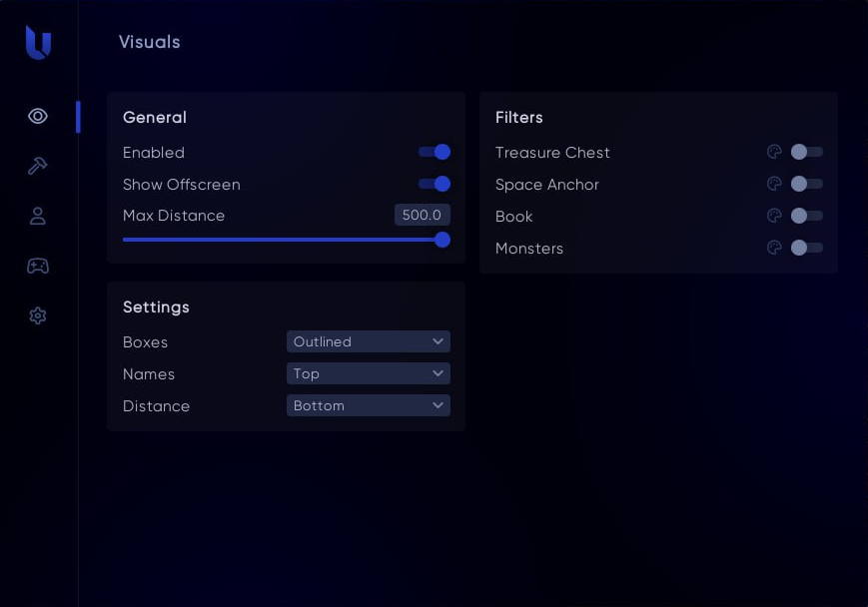Open color palette for Monsters filter
This screenshot has height=607, width=868.
pyautogui.click(x=773, y=248)
